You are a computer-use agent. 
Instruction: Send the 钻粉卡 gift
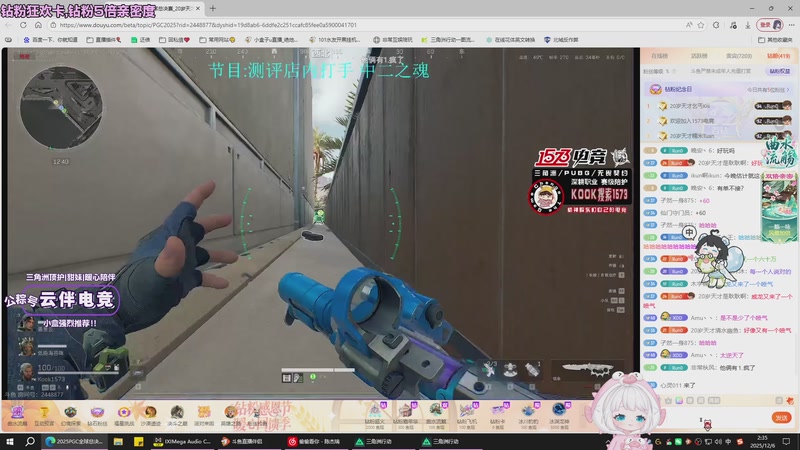[x=497, y=415]
